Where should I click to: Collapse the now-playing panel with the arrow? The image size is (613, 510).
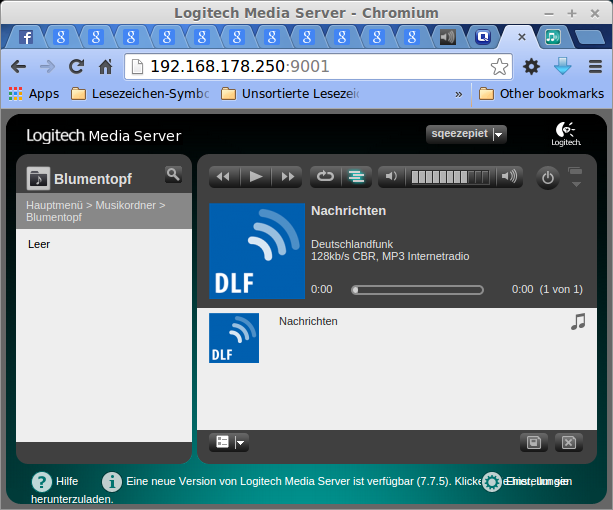coord(575,178)
